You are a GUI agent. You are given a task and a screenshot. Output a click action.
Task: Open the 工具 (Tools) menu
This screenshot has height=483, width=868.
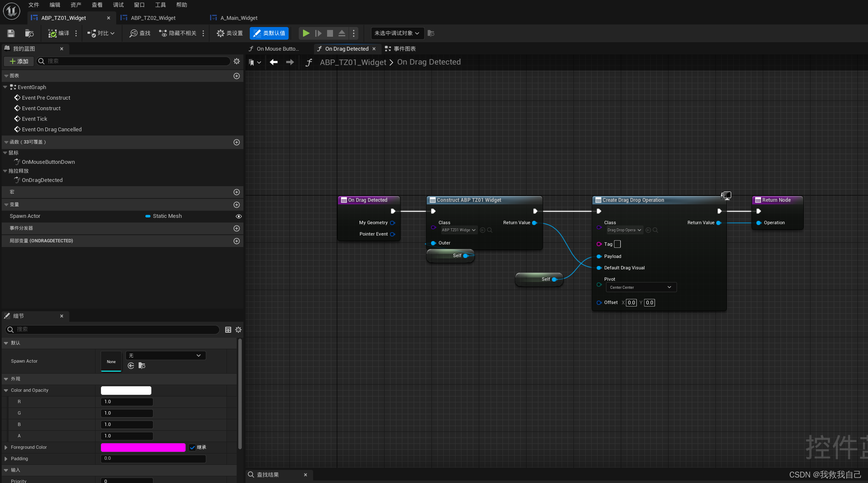pyautogui.click(x=160, y=5)
